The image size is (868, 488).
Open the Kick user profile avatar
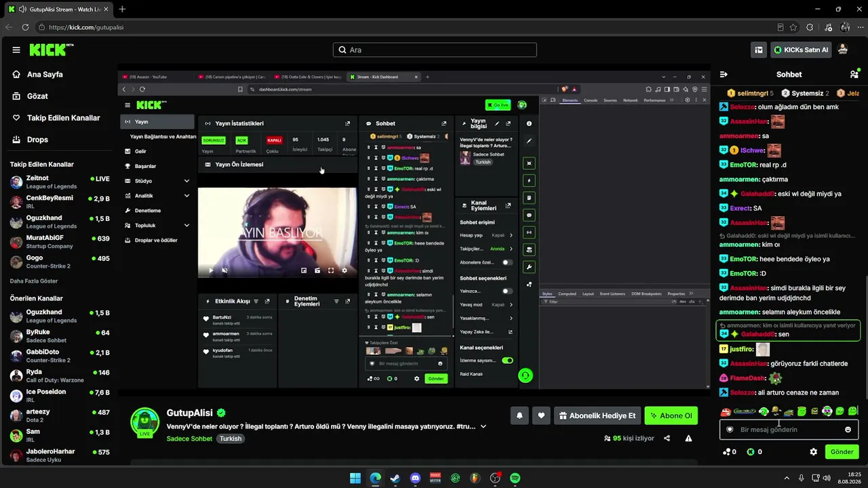tap(843, 49)
